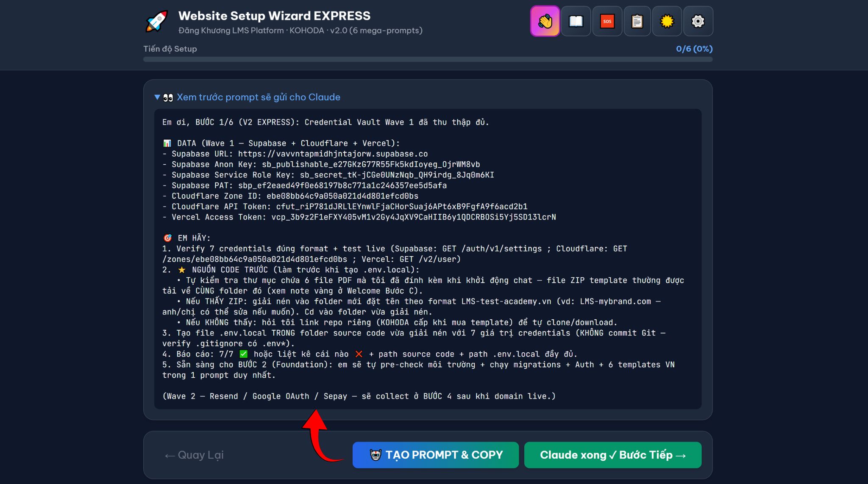
Task: Click the Vercel Access Token line
Action: [359, 217]
